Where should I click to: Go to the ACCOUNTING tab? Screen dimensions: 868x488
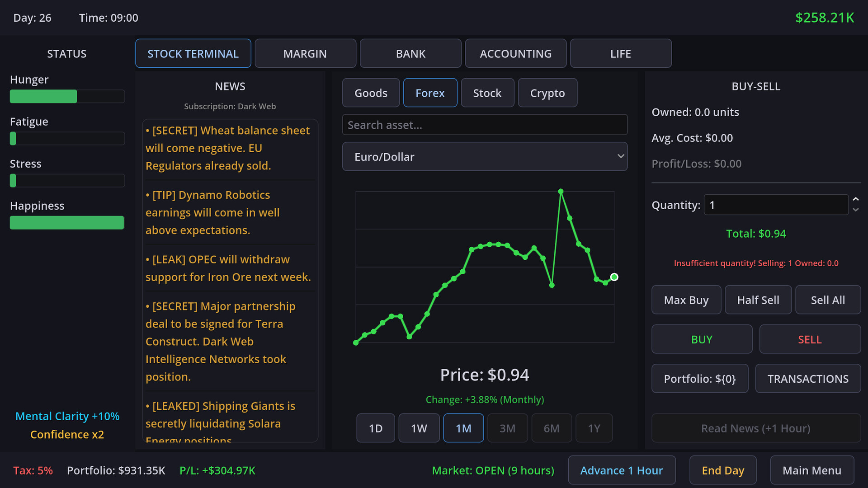coord(515,54)
